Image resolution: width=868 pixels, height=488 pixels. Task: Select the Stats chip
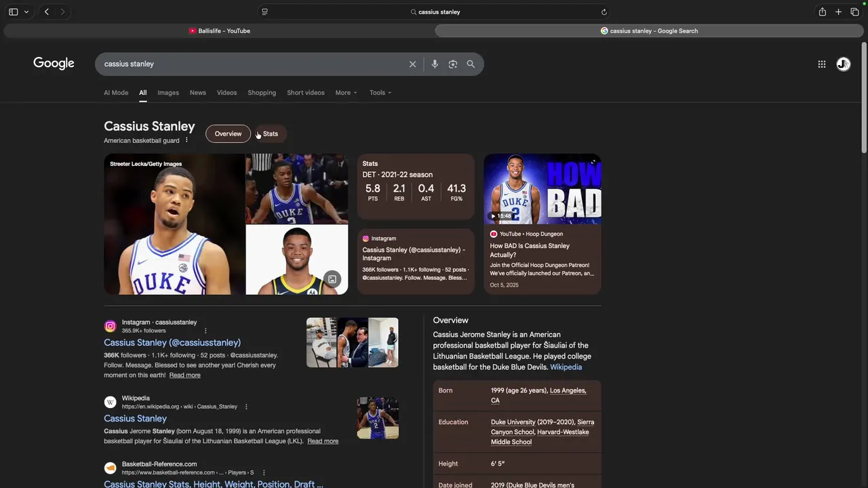[x=270, y=134]
